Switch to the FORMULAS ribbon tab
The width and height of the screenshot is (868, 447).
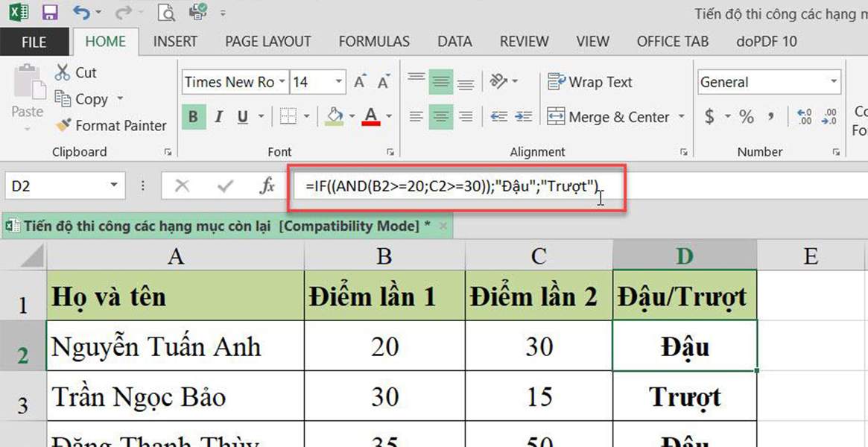(x=374, y=41)
